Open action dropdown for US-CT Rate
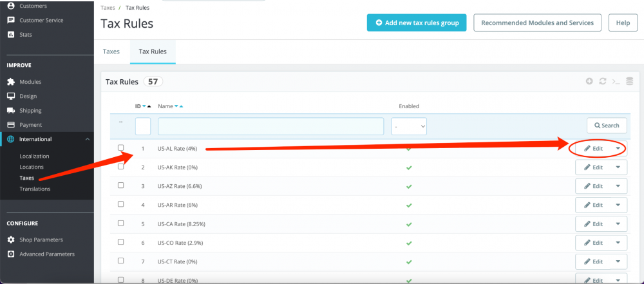The width and height of the screenshot is (644, 284). tap(618, 262)
